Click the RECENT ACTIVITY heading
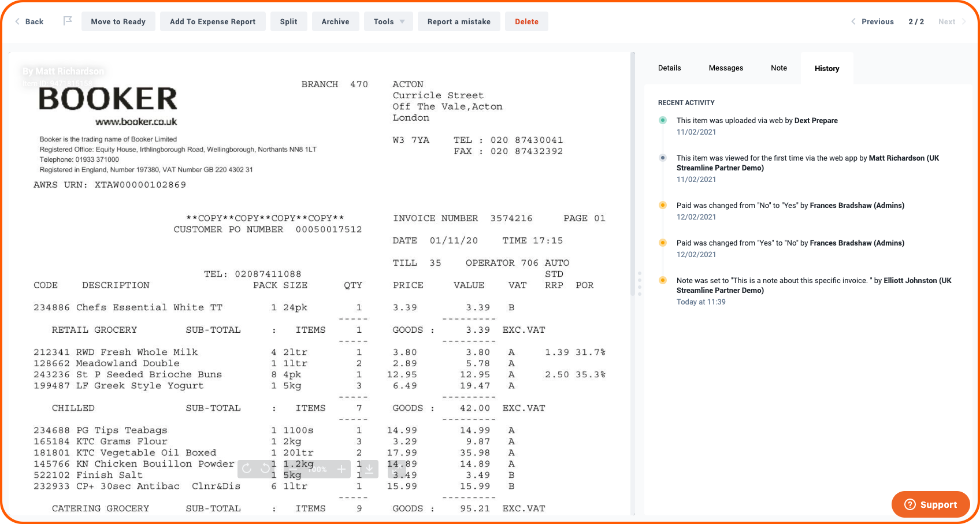Screen dimensions: 980x524 pos(686,102)
